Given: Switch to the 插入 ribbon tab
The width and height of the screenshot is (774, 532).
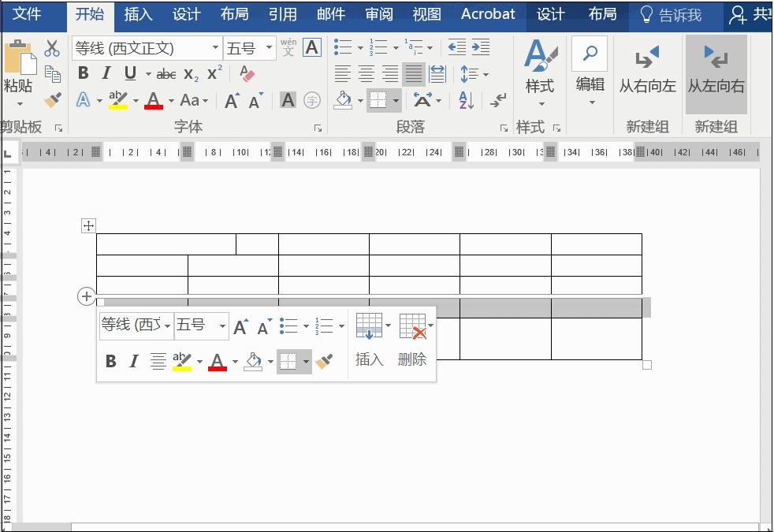Looking at the screenshot, I should pyautogui.click(x=139, y=13).
